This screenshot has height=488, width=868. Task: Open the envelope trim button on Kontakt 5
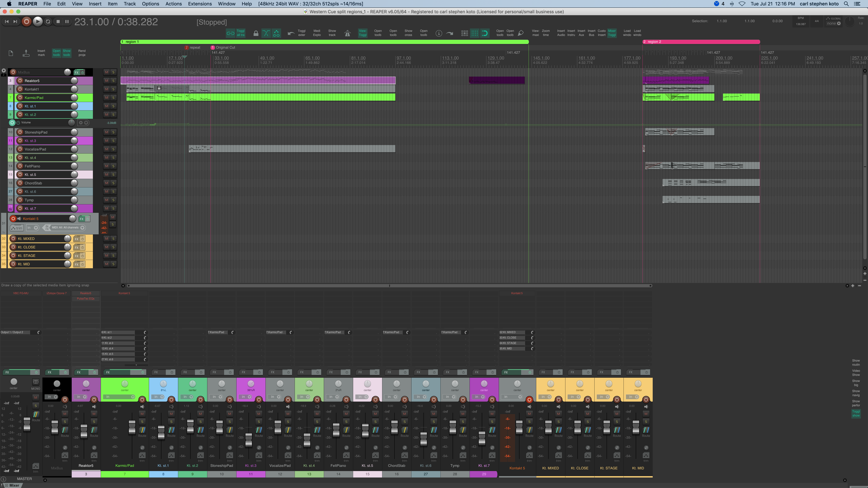click(16, 228)
